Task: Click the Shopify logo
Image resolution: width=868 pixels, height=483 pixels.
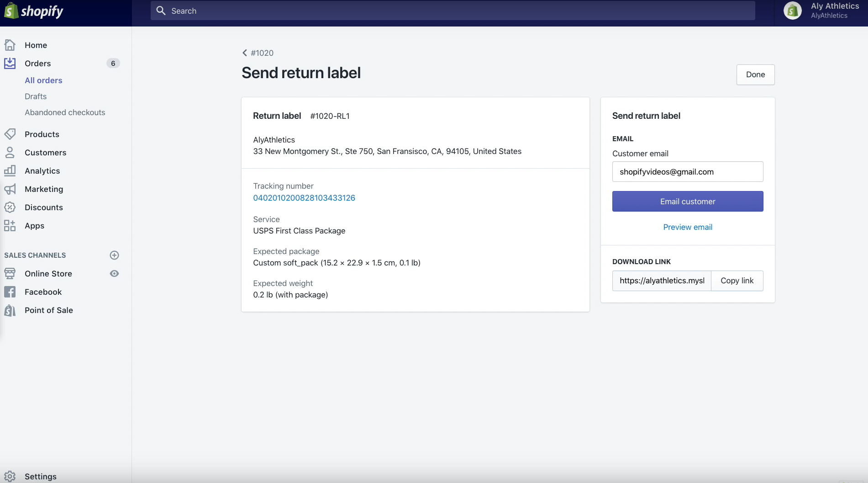Action: click(x=33, y=11)
